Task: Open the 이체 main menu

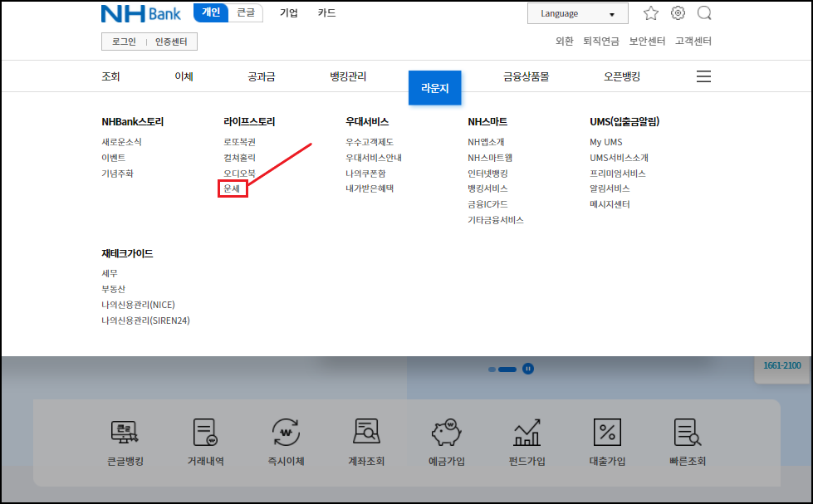Action: (x=184, y=76)
